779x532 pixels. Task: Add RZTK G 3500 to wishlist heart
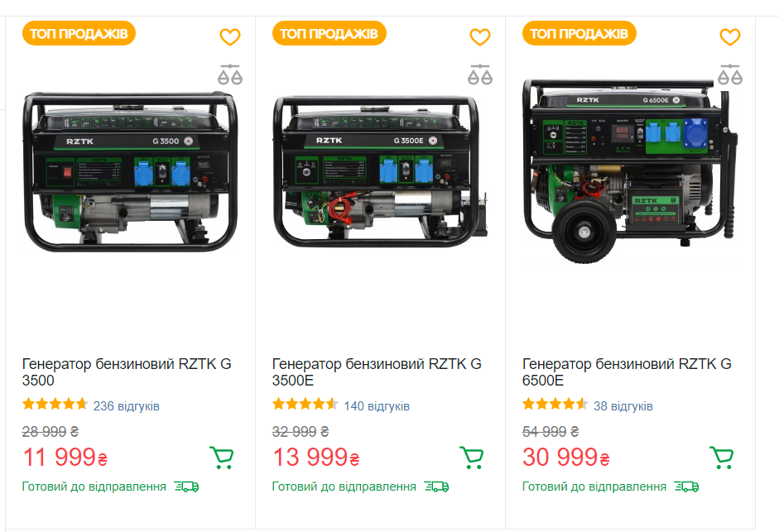pyautogui.click(x=230, y=36)
